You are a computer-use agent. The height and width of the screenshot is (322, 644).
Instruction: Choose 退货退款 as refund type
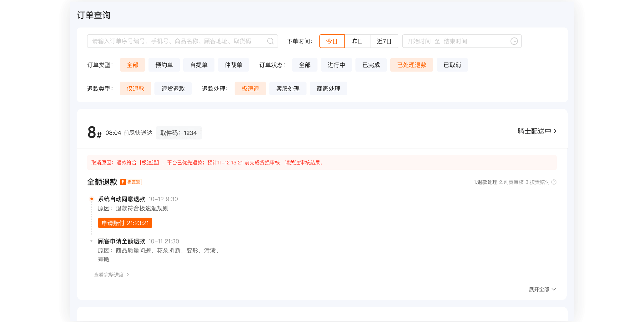pyautogui.click(x=173, y=88)
